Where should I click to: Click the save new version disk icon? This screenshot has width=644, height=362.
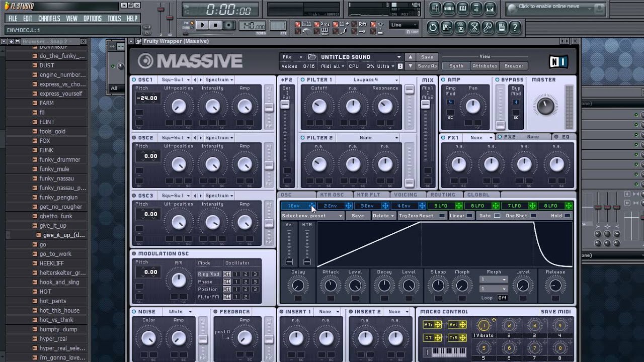447,27
